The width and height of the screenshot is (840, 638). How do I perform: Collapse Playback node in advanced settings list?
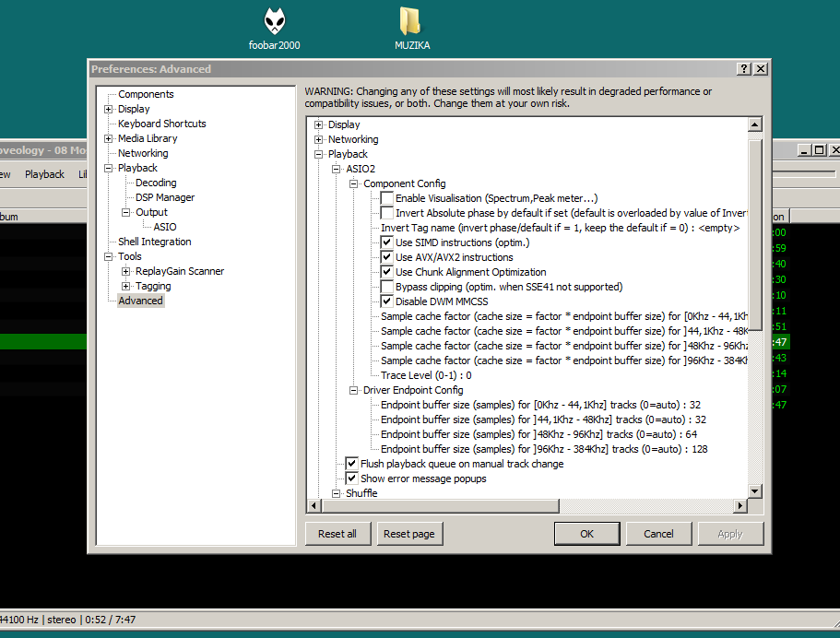pos(319,154)
